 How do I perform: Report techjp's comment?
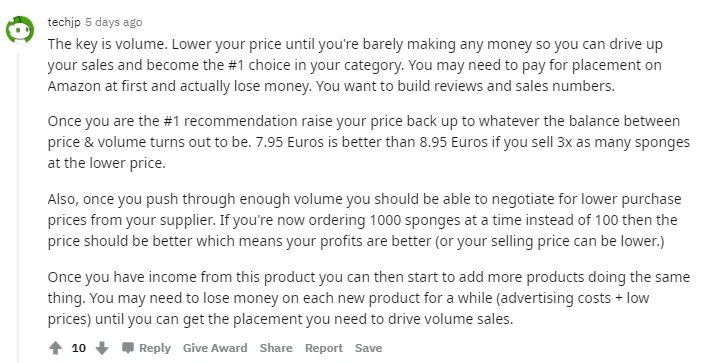[x=324, y=348]
